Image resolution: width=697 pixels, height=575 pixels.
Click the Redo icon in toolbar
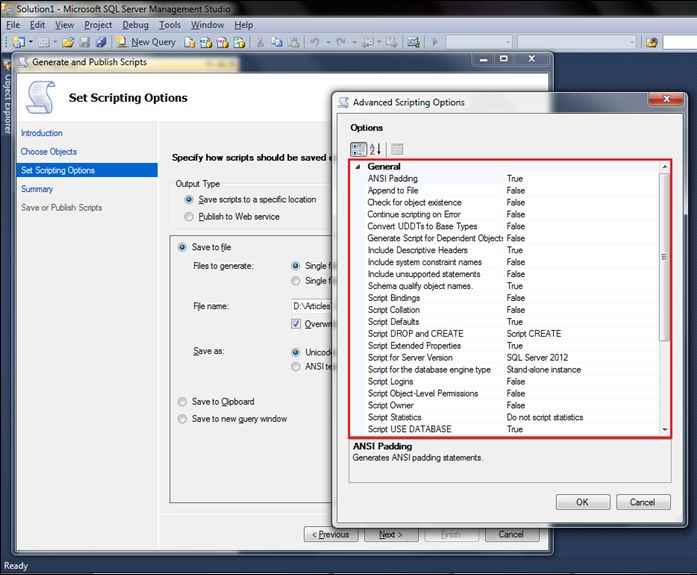pyautogui.click(x=341, y=43)
